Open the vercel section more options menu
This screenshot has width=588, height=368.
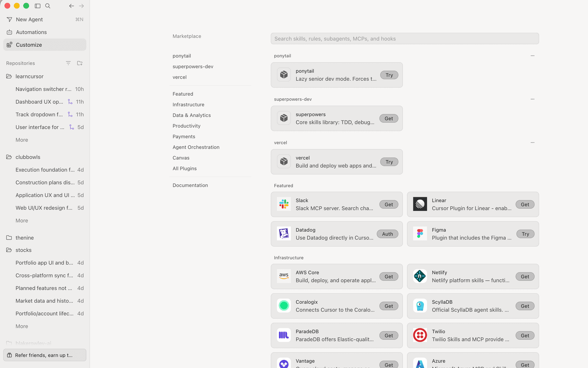[x=533, y=143]
